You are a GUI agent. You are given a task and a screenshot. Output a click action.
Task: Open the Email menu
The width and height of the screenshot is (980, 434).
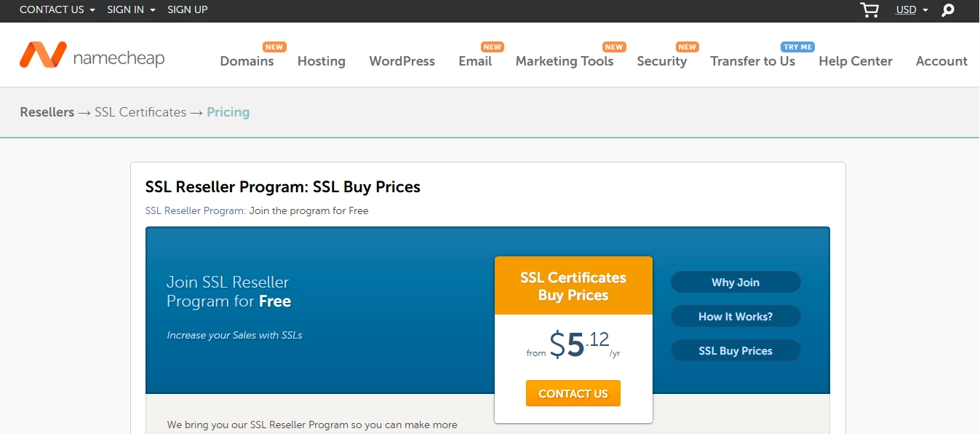click(x=475, y=61)
